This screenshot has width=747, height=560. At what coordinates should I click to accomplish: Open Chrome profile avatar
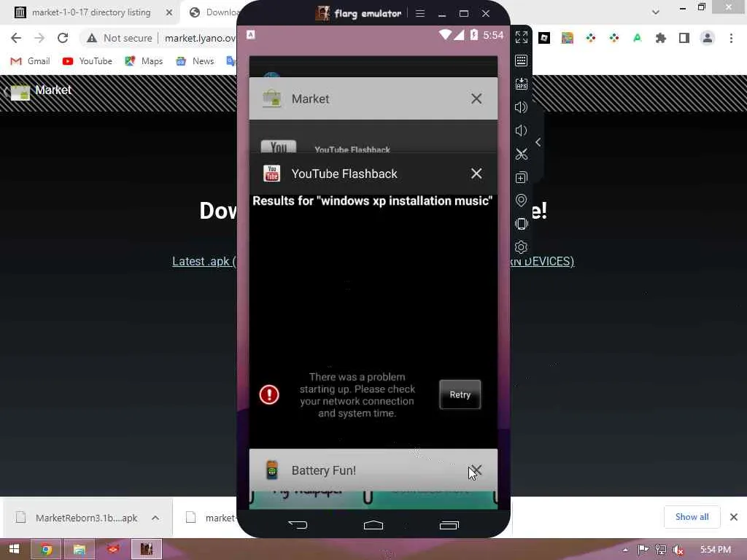708,38
